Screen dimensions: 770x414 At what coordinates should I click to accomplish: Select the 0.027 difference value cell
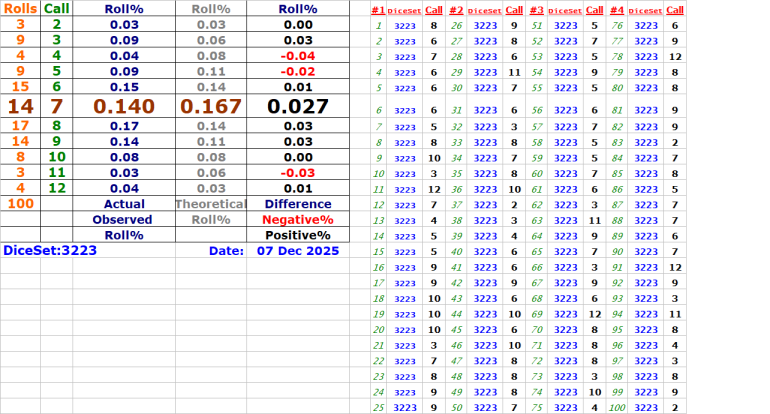point(297,106)
